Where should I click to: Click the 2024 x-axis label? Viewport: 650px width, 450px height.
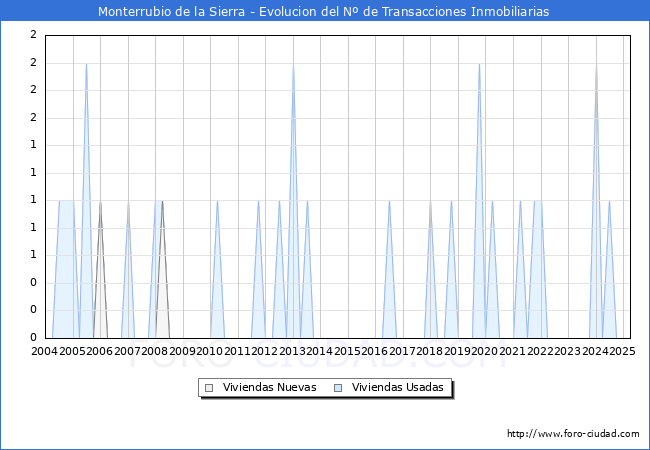595,351
